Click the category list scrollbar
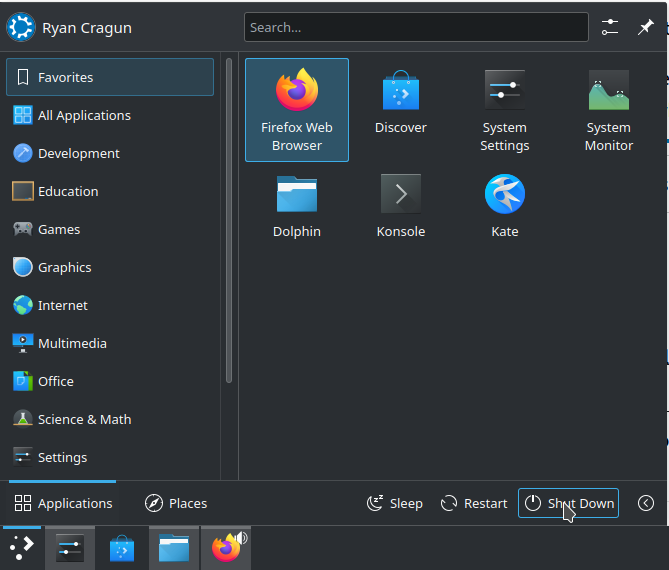 229,221
